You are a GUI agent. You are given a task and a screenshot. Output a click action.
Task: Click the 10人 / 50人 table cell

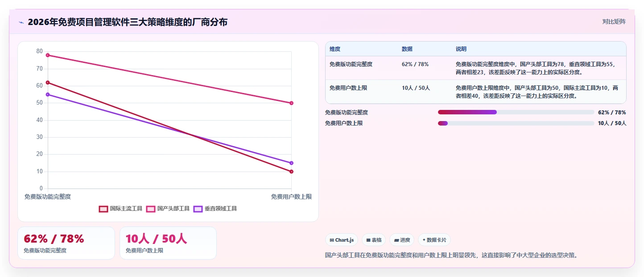click(416, 88)
